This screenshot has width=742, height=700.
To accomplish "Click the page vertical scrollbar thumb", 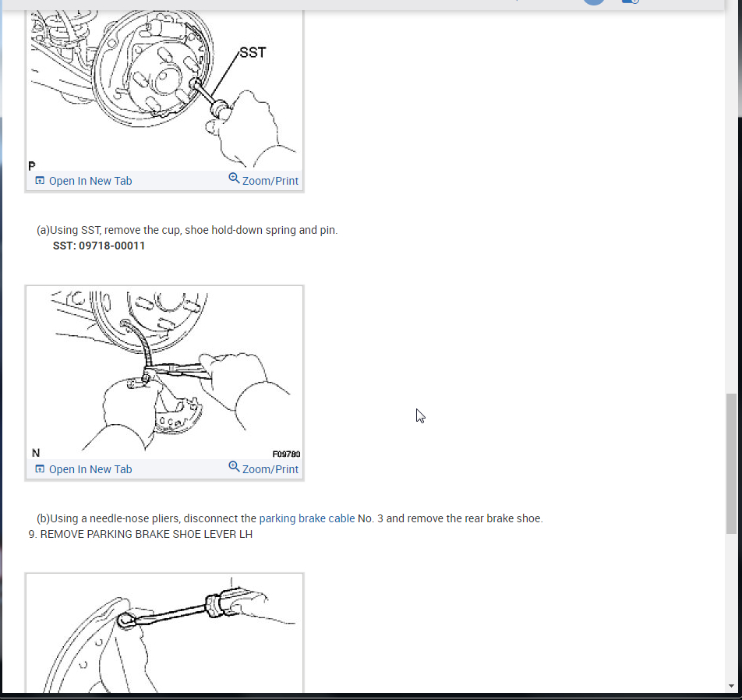I will pos(732,463).
